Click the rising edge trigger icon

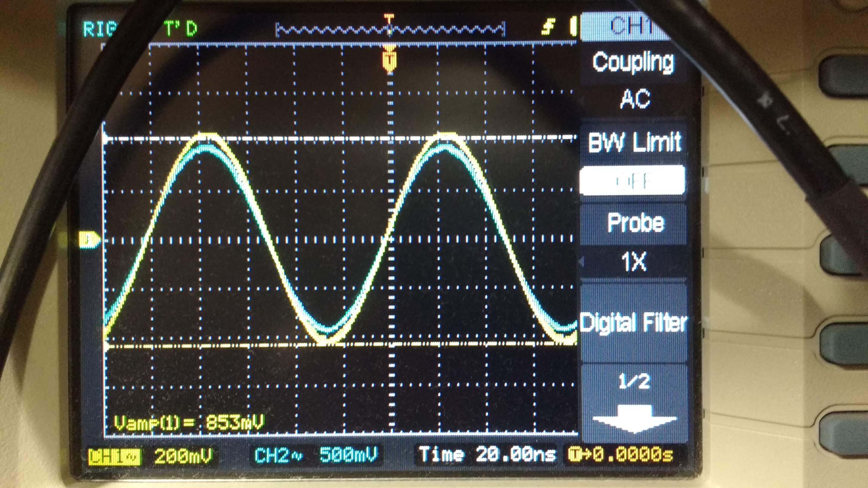pyautogui.click(x=548, y=27)
